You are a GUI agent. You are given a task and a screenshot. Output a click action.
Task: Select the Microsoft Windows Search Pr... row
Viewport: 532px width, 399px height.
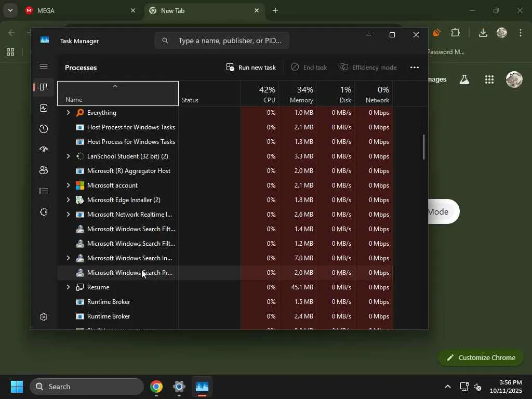pyautogui.click(x=225, y=272)
